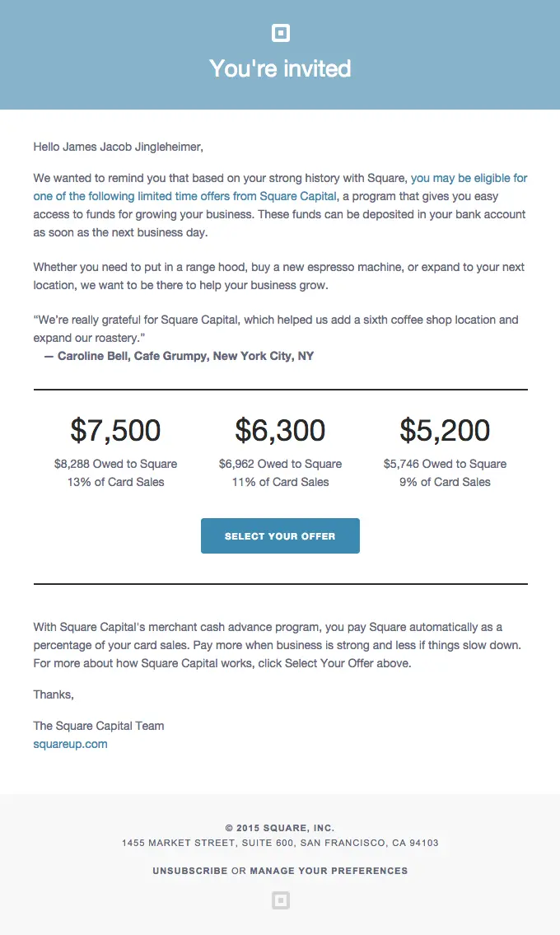Viewport: 560px width, 935px height.
Task: Click the You're invited header title
Action: click(280, 69)
